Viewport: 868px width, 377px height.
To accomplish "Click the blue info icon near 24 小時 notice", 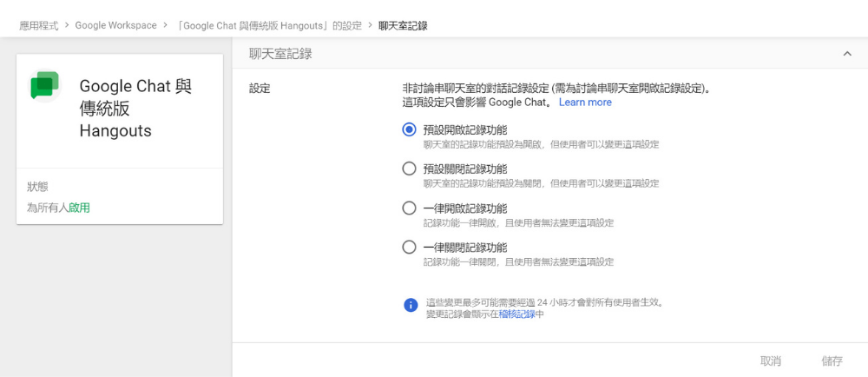I will click(411, 305).
